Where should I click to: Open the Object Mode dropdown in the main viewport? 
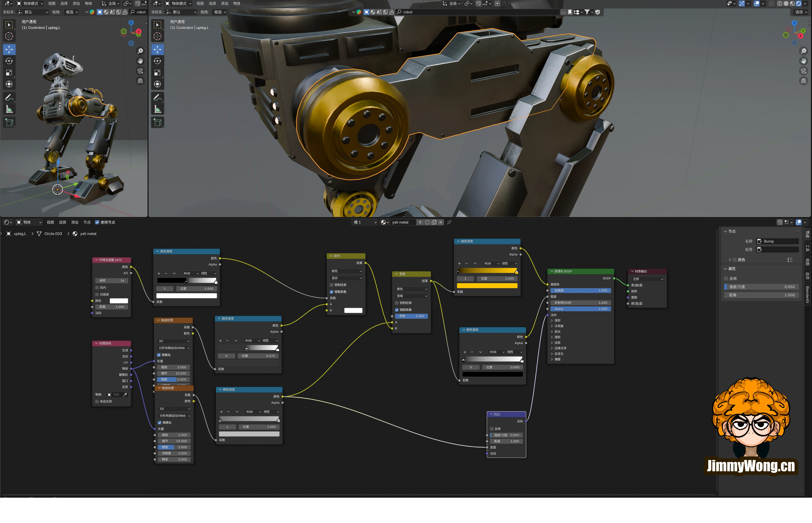[178, 3]
